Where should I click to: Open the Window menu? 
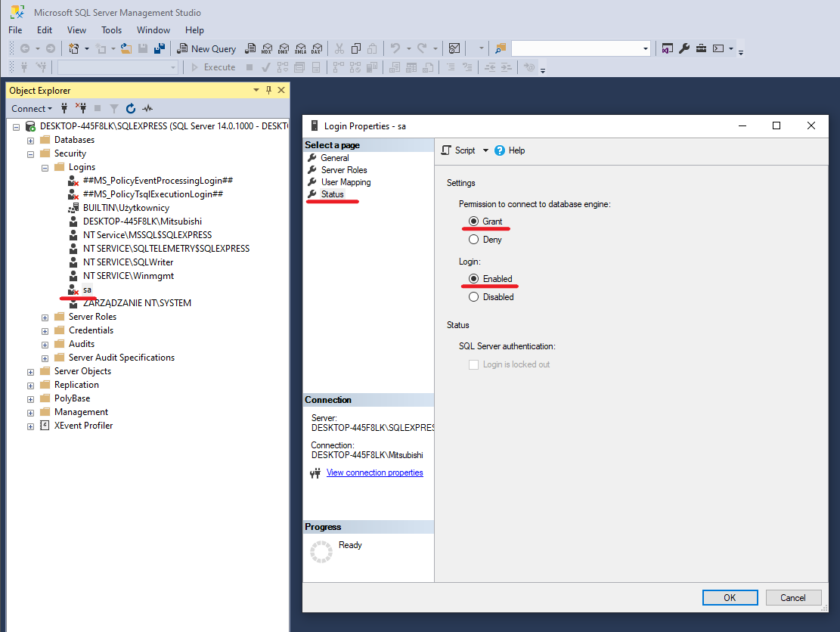pyautogui.click(x=153, y=30)
